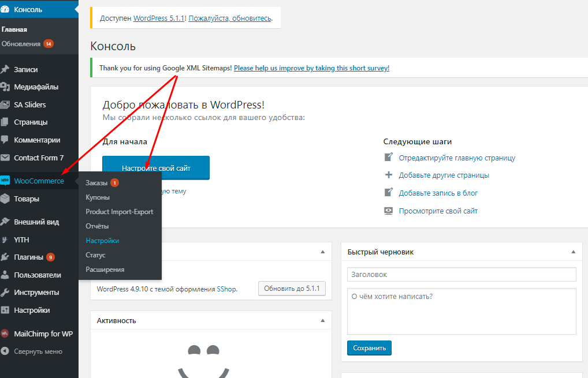Focus the О чём хотите написать textarea
Viewport: 588px width, 378px height.
coord(462,311)
